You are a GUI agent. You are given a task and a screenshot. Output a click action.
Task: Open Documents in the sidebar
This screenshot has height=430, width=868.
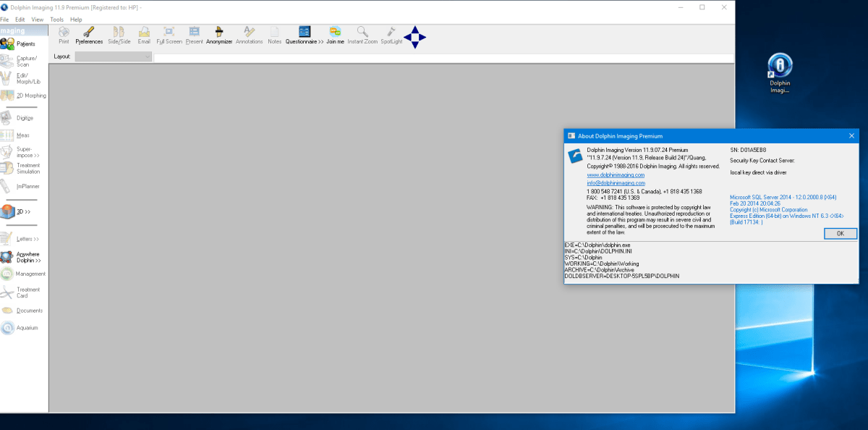coord(22,311)
